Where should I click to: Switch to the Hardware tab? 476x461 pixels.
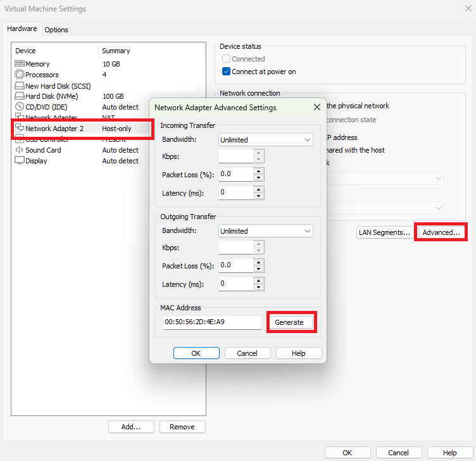click(x=22, y=29)
